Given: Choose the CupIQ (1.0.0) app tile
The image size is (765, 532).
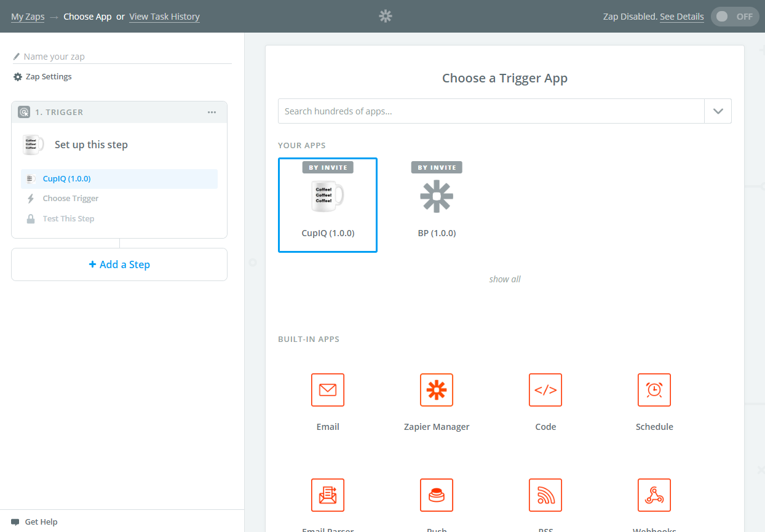Looking at the screenshot, I should tap(328, 205).
